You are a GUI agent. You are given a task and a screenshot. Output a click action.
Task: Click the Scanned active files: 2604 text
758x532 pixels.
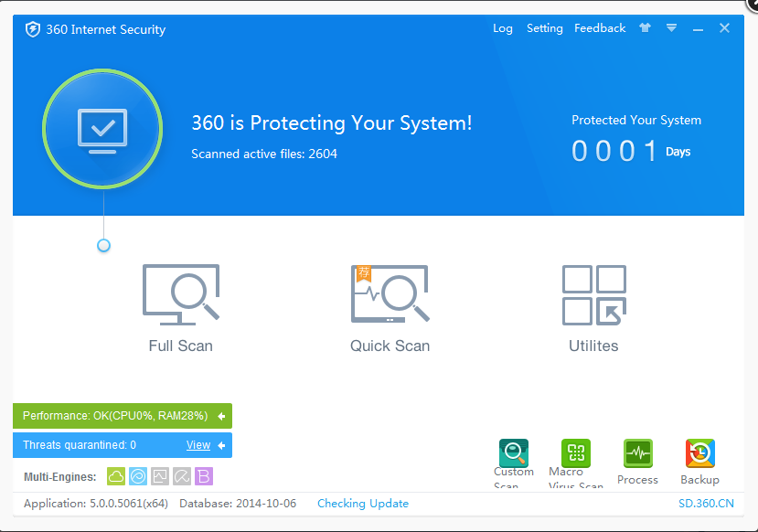[x=264, y=154]
